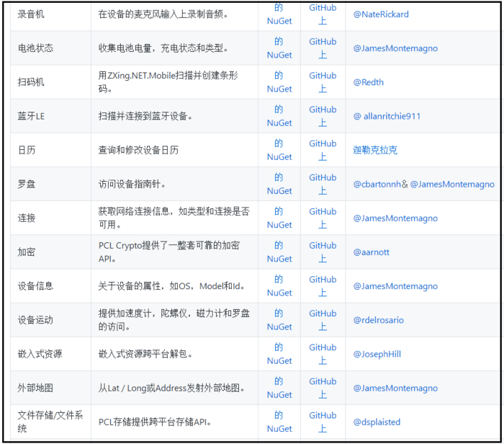Open GitHub link in 设备信息 row
504x444 pixels.
[x=323, y=286]
